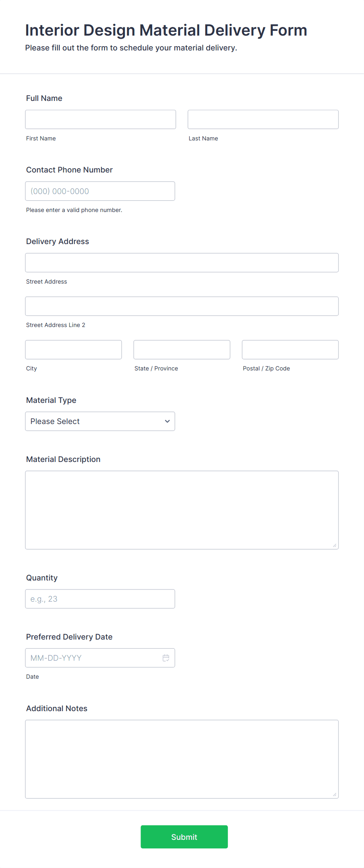Click the Material Description resize handle
The height and width of the screenshot is (868, 364).
(x=335, y=545)
